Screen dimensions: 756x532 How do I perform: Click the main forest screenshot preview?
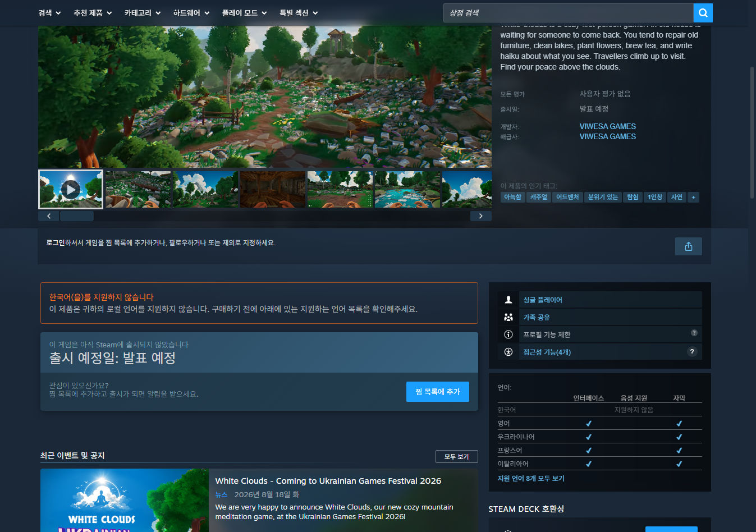[x=265, y=97]
